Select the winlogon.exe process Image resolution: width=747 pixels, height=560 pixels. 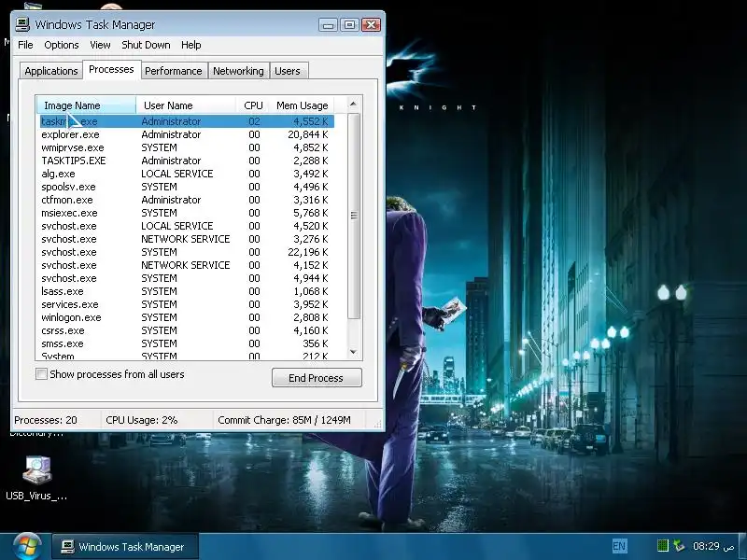(x=187, y=317)
